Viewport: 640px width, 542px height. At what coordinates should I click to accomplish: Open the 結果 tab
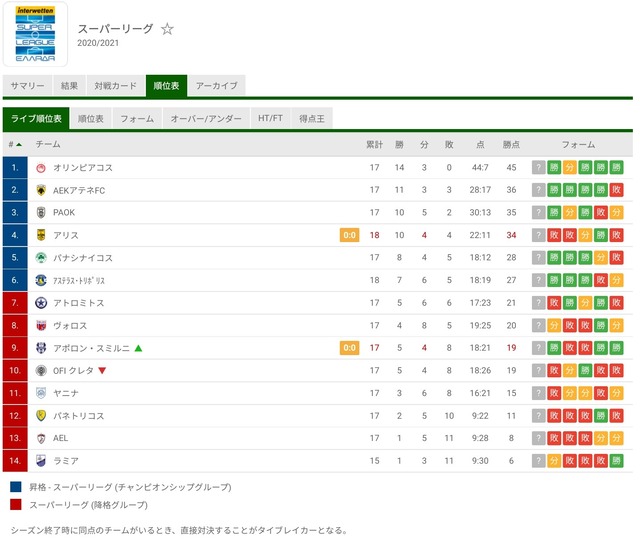(x=69, y=86)
